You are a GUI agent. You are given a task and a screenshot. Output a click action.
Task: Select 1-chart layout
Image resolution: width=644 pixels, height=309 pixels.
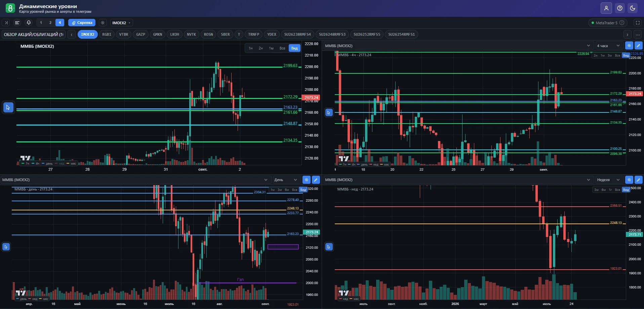(41, 23)
